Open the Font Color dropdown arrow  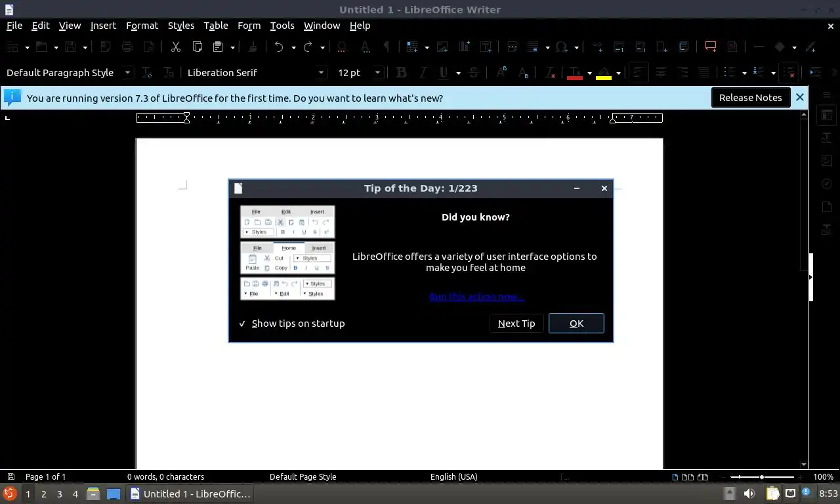589,73
